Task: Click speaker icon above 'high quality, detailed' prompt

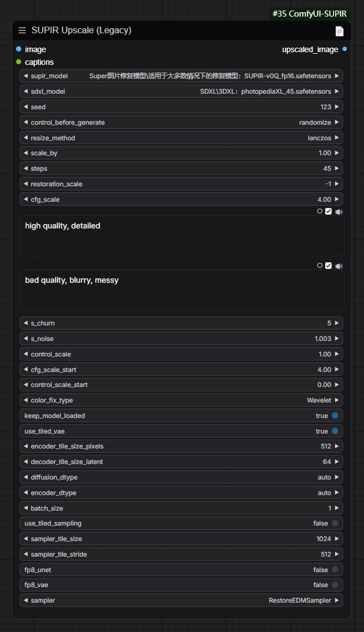Action: [x=339, y=211]
